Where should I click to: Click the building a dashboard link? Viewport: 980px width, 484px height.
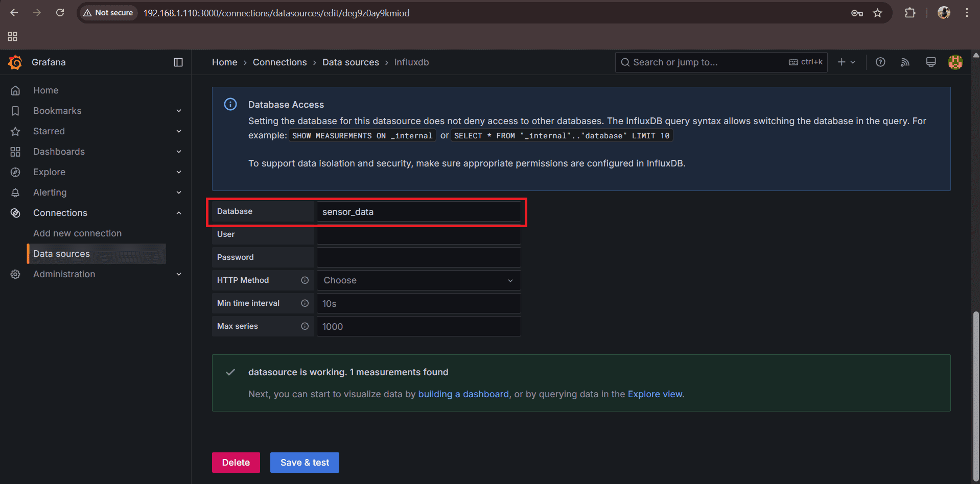click(x=463, y=394)
